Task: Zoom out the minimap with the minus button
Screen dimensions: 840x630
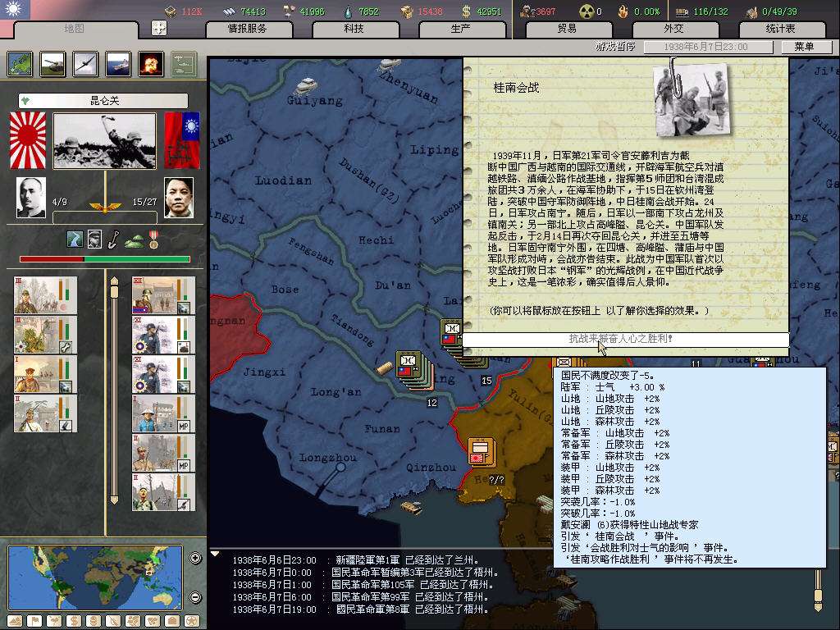Action: tap(195, 597)
